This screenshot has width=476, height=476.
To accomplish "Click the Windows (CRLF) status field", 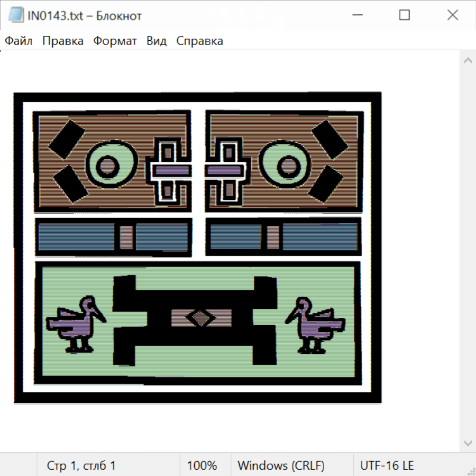I will tap(281, 465).
